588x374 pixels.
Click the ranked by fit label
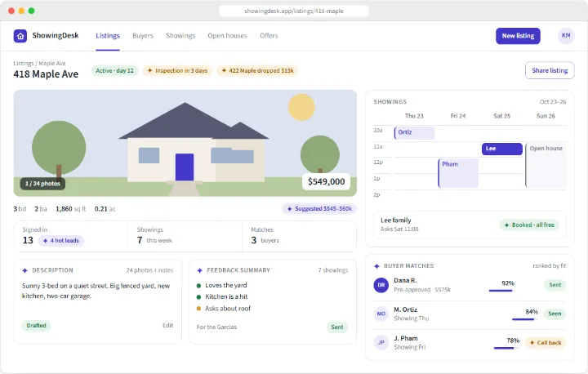(x=550, y=266)
